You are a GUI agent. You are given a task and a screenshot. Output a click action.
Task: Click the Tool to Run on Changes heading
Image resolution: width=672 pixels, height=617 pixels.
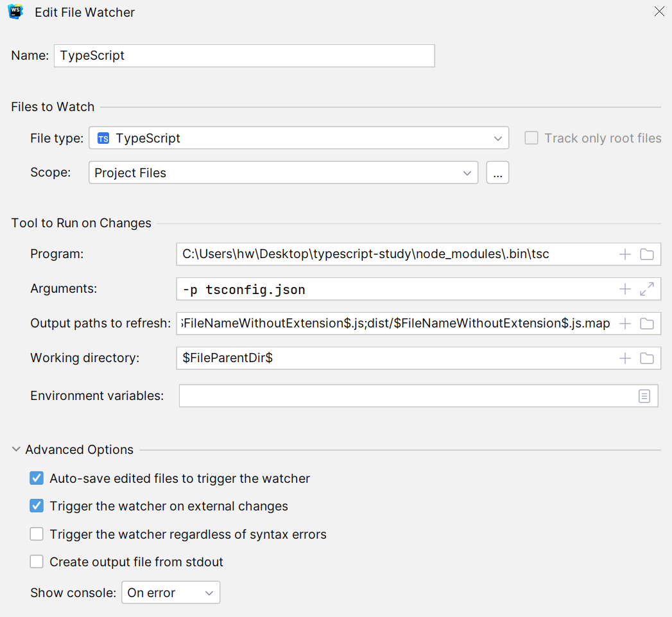click(x=81, y=223)
